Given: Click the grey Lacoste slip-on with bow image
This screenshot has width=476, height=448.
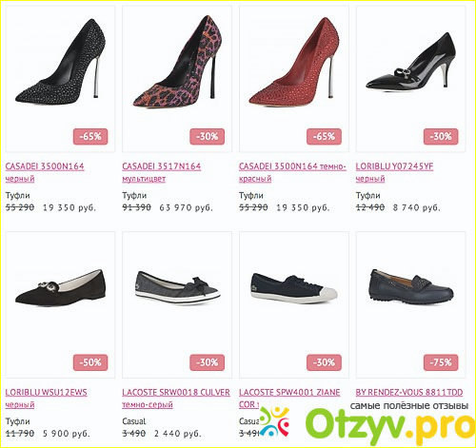Looking at the screenshot, I should pyautogui.click(x=177, y=288).
